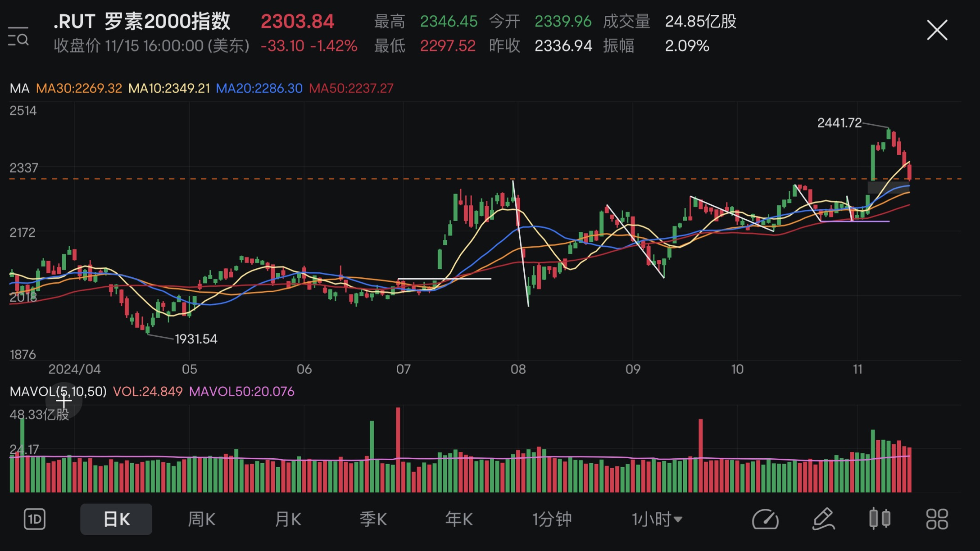The height and width of the screenshot is (551, 980).
Task: Click the 2172 price axis label
Action: click(x=23, y=233)
